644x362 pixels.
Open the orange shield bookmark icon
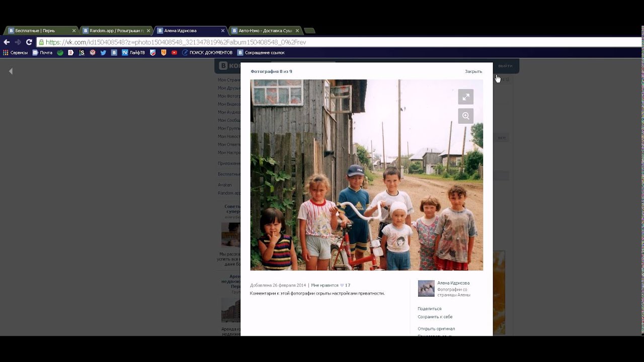[164, 52]
